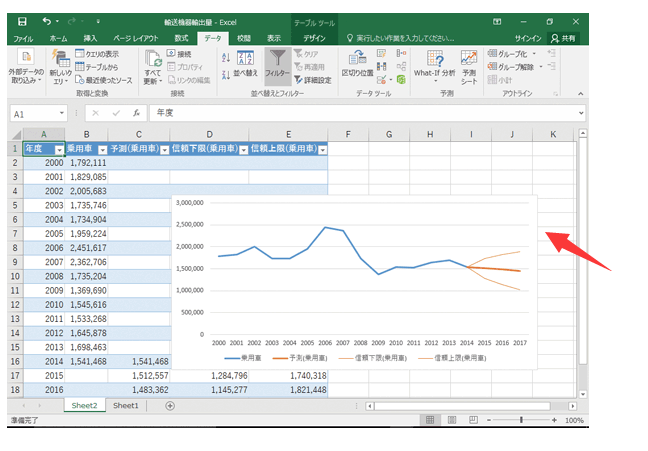Switch to the Sheet1 worksheet tab
This screenshot has height=451, width=648.
click(x=126, y=406)
